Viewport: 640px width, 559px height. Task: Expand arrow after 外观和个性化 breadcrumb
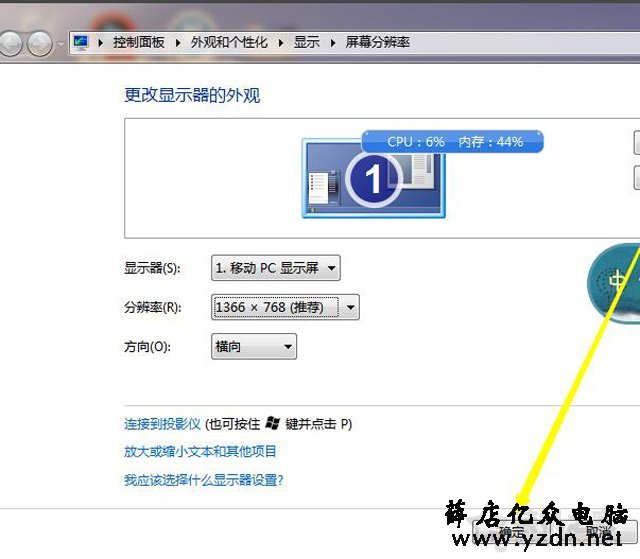point(281,42)
